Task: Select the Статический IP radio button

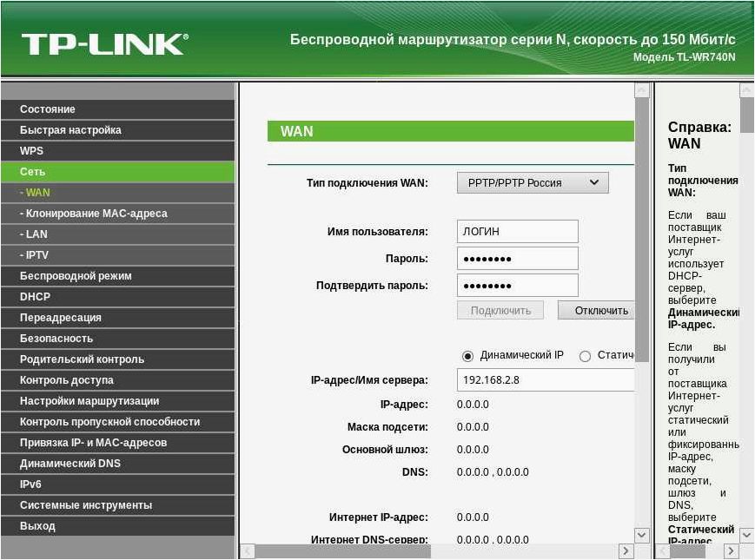Action: [585, 356]
